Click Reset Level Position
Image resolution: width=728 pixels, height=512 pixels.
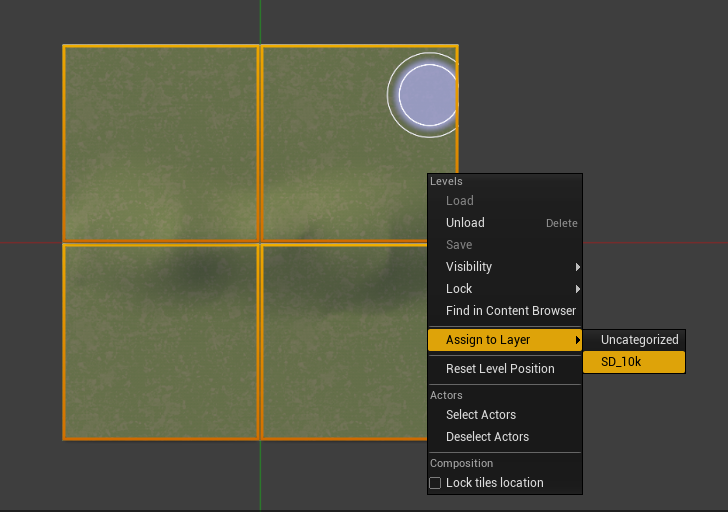click(505, 369)
